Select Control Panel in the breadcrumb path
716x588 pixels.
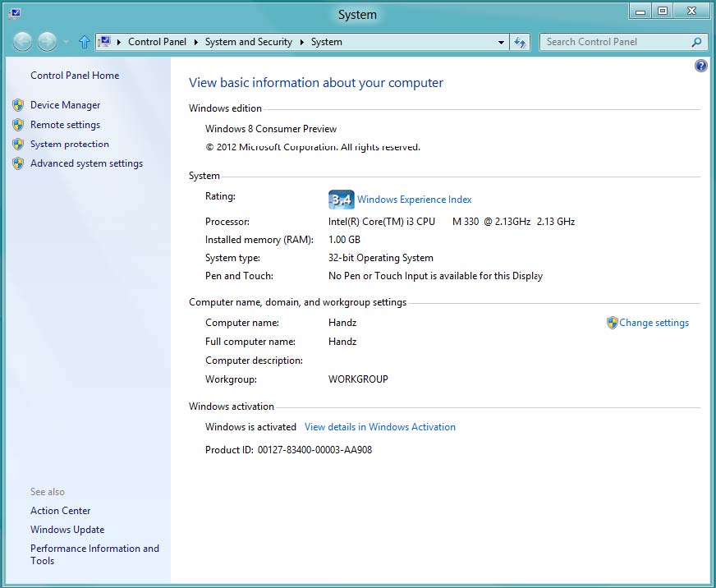click(x=157, y=42)
